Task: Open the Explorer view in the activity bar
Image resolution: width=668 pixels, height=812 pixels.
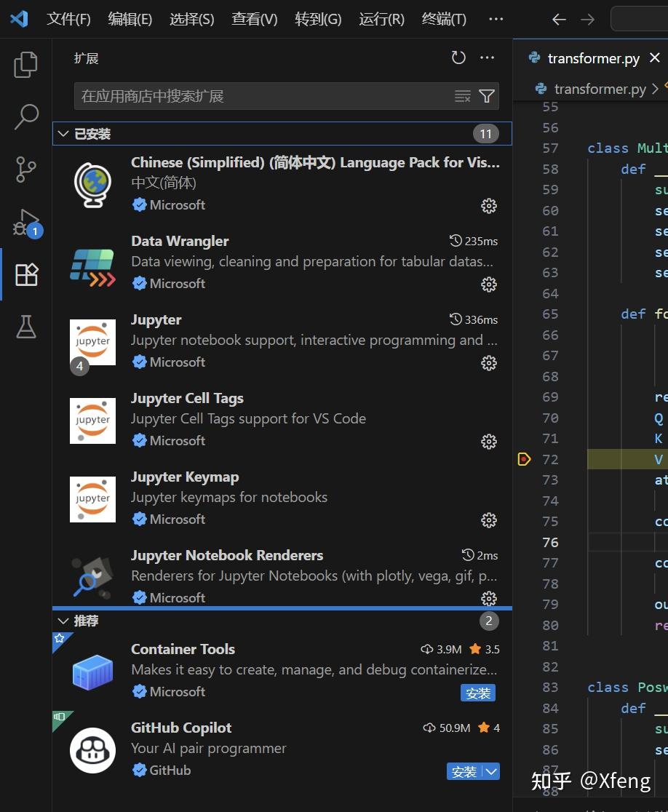Action: click(26, 64)
